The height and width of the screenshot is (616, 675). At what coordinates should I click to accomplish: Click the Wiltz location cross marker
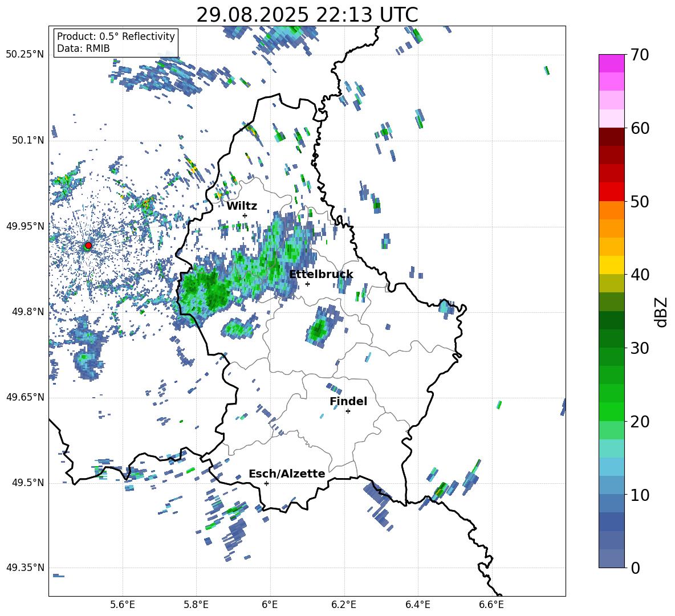[x=245, y=215]
